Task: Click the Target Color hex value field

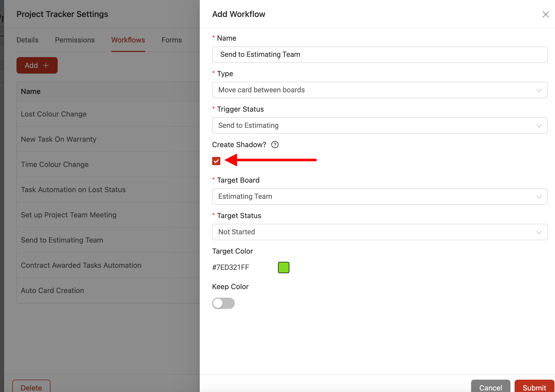Action: tap(231, 268)
